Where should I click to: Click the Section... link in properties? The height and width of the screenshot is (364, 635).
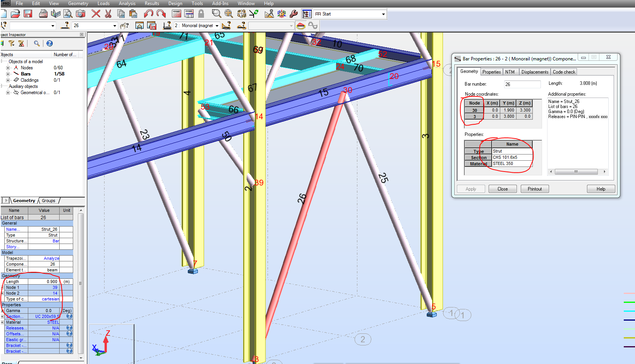click(x=14, y=316)
